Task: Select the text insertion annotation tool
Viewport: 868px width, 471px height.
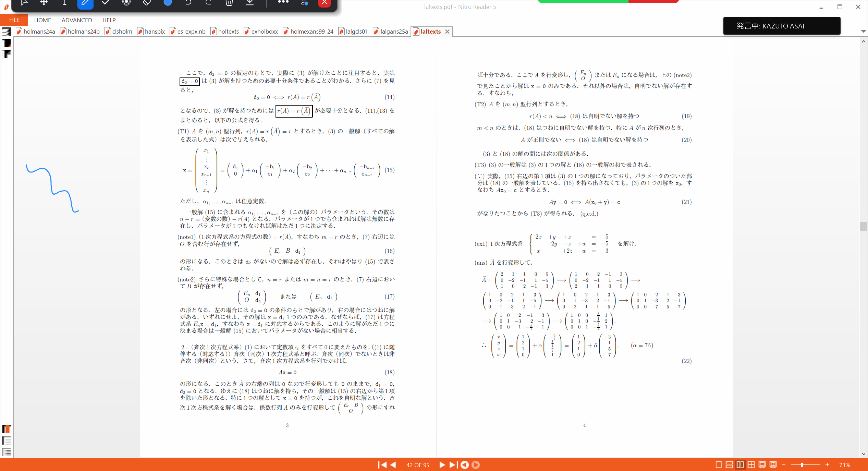Action: coord(64,3)
